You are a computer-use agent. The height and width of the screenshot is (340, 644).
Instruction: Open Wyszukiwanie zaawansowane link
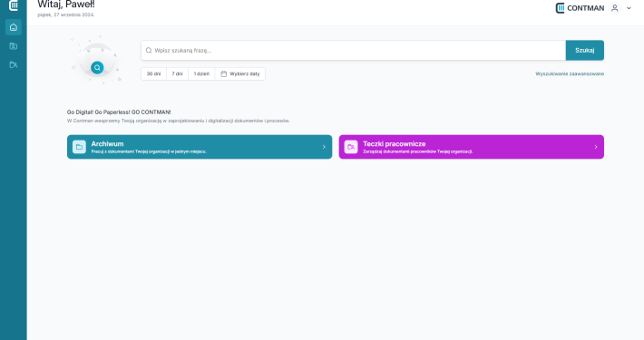pos(570,74)
